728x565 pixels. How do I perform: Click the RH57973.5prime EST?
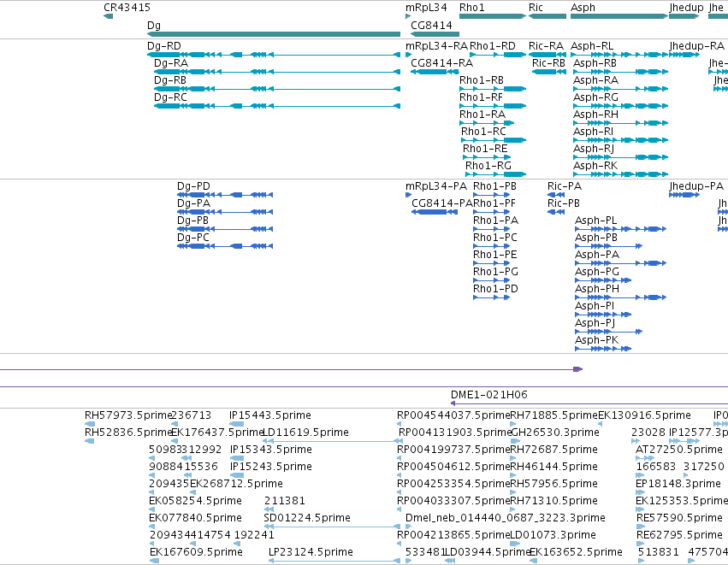90,424
